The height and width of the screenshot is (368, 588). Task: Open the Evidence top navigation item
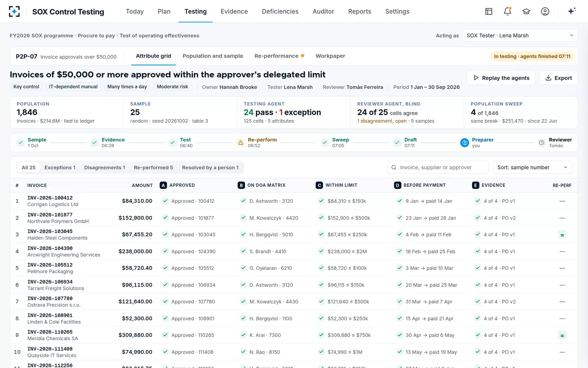tap(234, 11)
